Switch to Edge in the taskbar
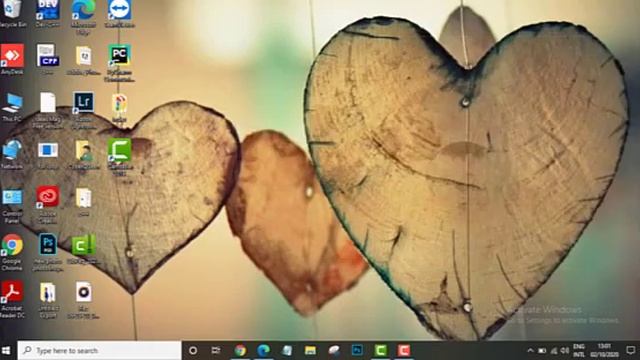Image resolution: width=640 pixels, height=360 pixels. coord(264,350)
